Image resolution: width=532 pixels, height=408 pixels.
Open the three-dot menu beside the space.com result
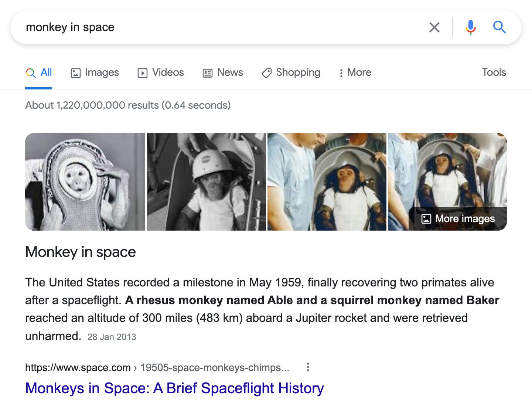tap(308, 367)
